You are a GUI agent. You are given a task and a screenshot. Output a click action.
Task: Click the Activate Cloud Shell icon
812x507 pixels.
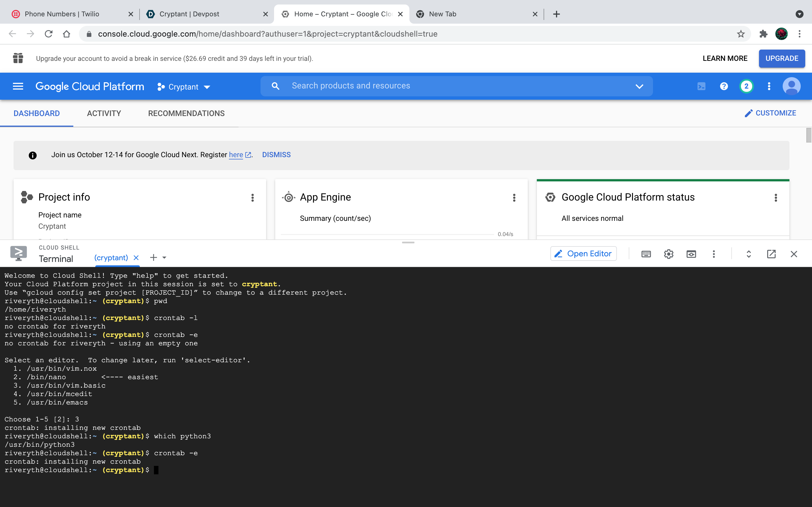[701, 86]
